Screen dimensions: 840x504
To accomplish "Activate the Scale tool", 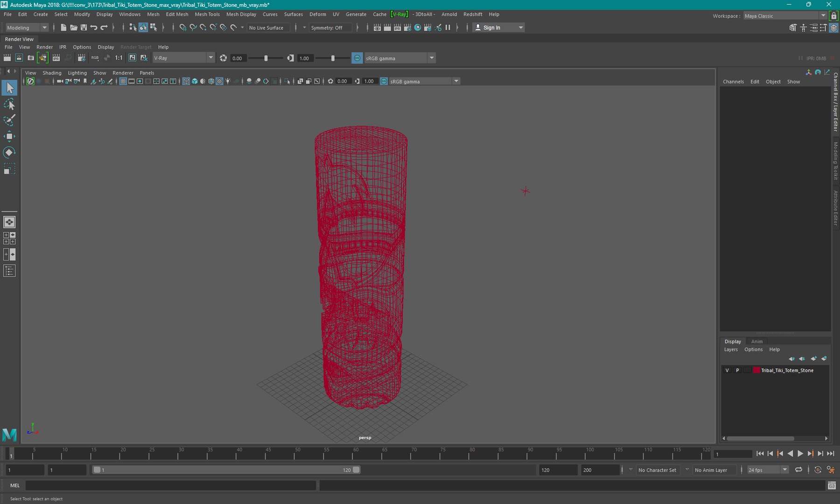I will pos(9,168).
